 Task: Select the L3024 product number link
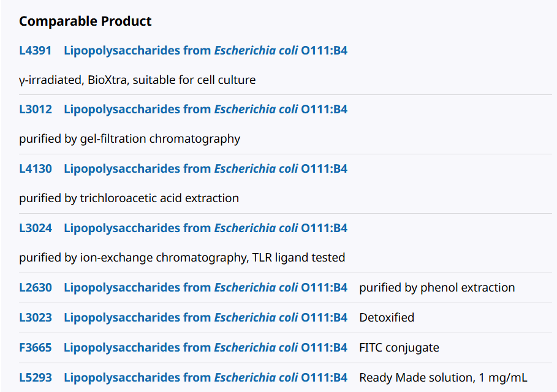coord(35,228)
